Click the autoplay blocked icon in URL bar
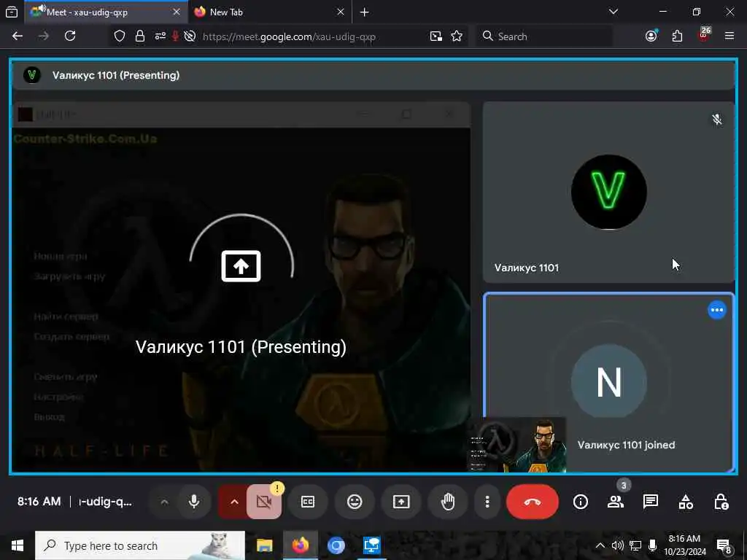 click(x=190, y=36)
